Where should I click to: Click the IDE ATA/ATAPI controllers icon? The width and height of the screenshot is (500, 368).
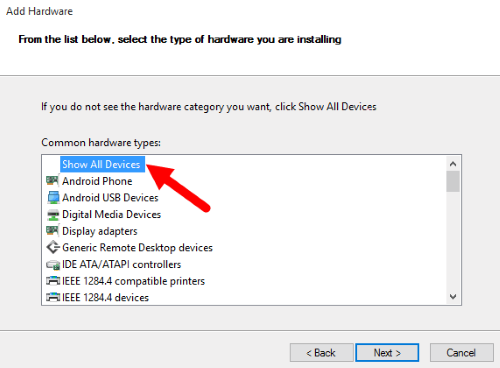pyautogui.click(x=53, y=265)
